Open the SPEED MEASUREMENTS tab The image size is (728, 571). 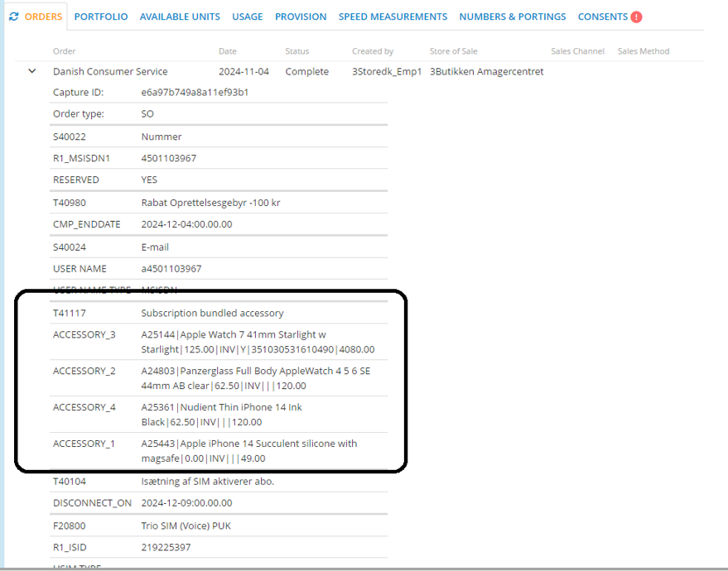pos(393,17)
